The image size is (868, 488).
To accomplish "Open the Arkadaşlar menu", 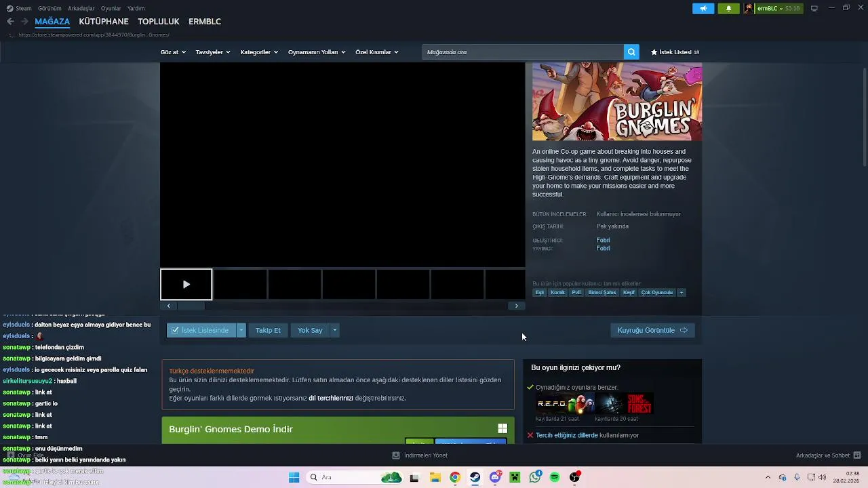I will coord(81,8).
